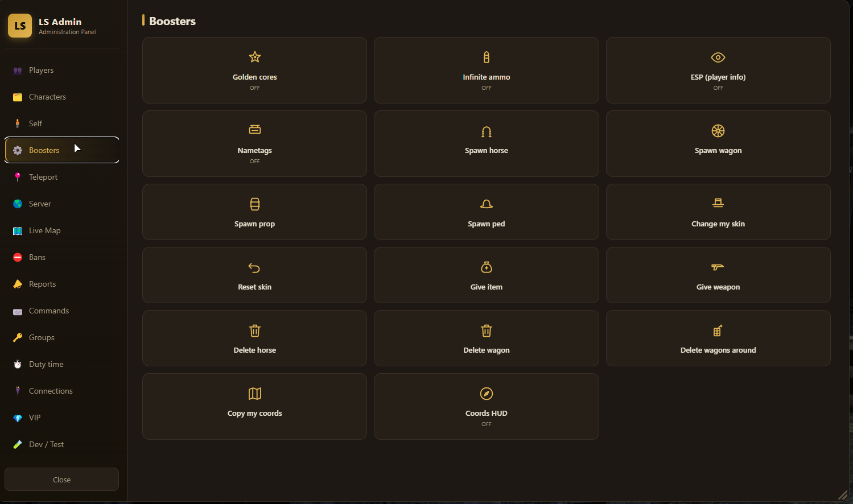The height and width of the screenshot is (504, 853).
Task: Open the Bans page
Action: click(x=61, y=257)
